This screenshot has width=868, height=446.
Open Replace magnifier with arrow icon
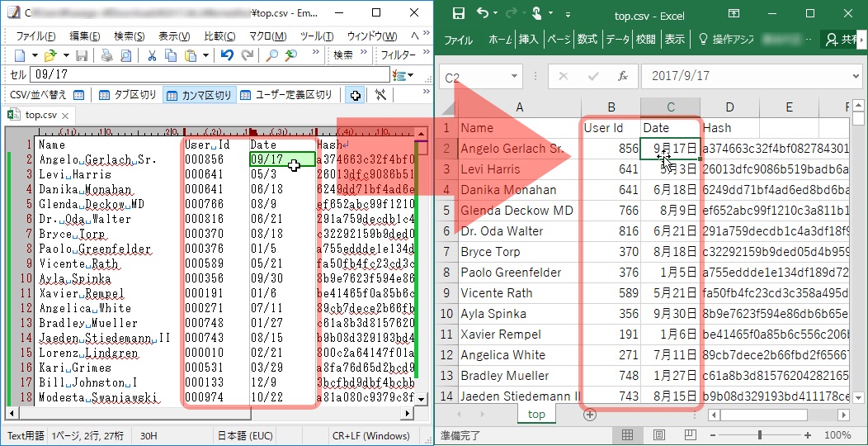pos(291,55)
